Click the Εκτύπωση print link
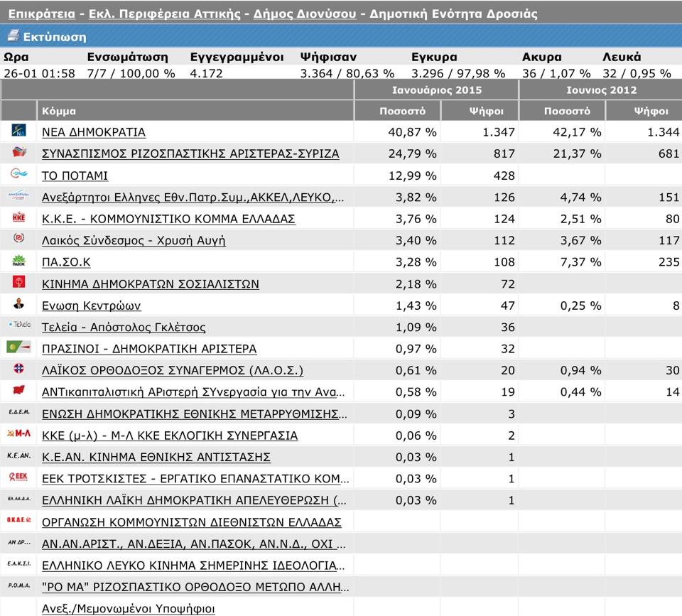Screen dimensions: 682x616 click(55, 37)
